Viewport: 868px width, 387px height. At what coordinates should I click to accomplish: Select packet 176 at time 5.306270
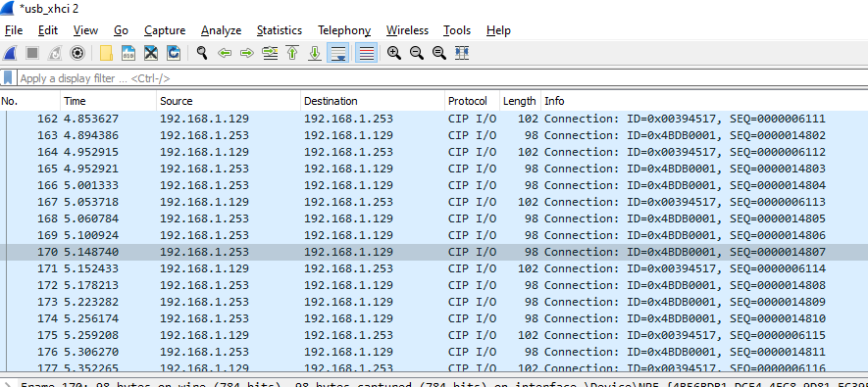434,352
